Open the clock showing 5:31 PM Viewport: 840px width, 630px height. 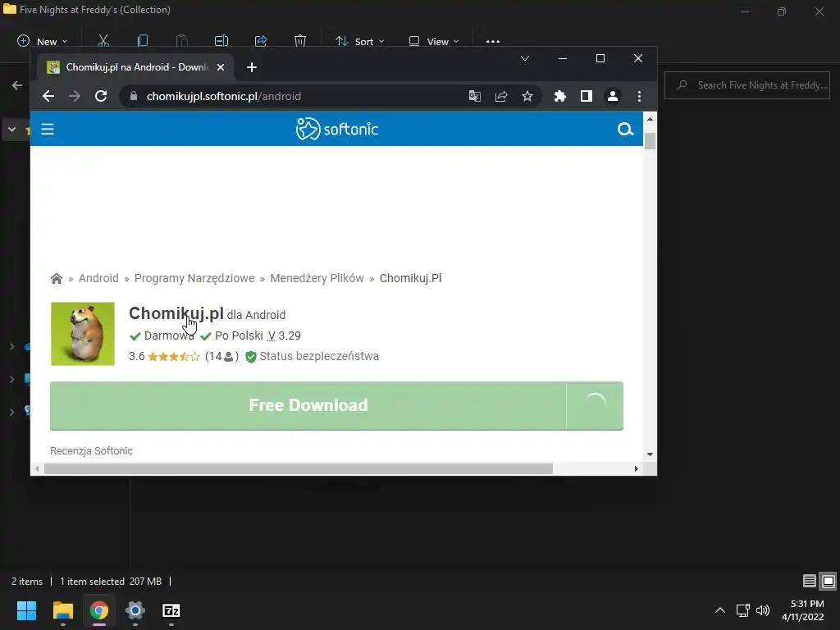802,610
